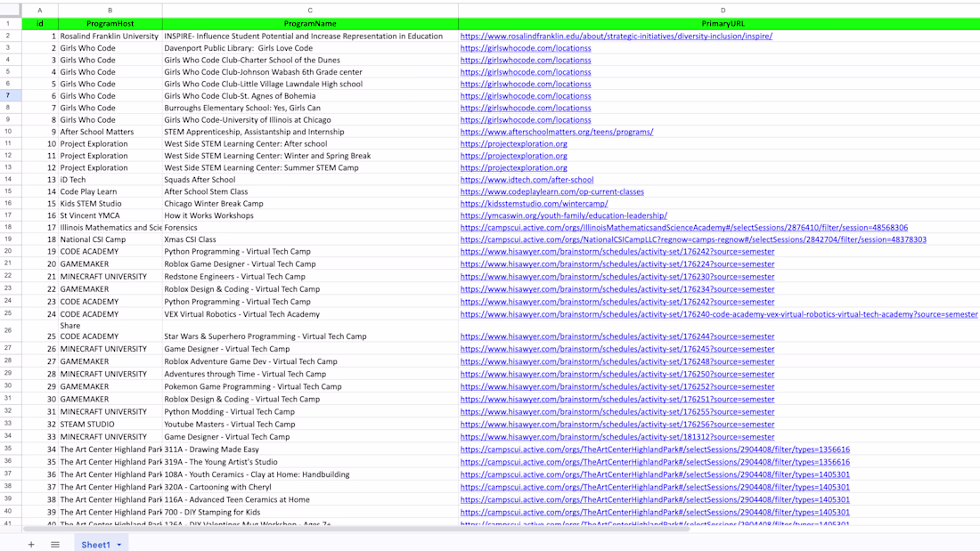Select the id header cell
This screenshot has width=980, height=551.
[x=40, y=24]
